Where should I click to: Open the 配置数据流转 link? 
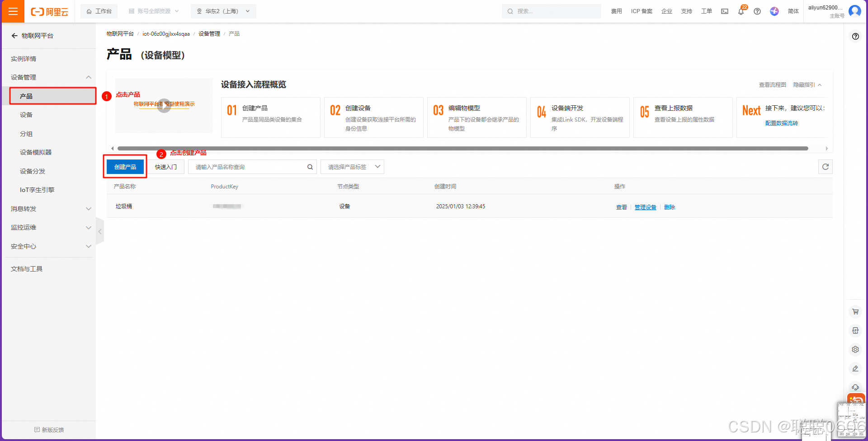[782, 123]
